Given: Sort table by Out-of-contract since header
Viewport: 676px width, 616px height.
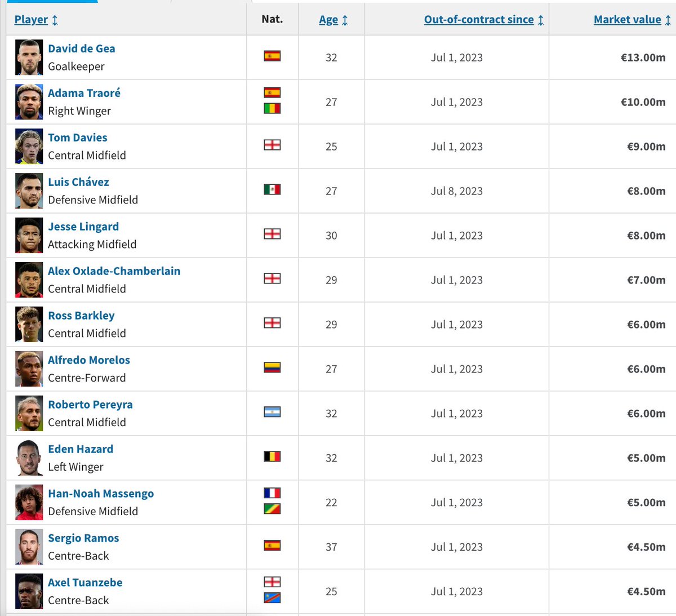Looking at the screenshot, I should [479, 20].
